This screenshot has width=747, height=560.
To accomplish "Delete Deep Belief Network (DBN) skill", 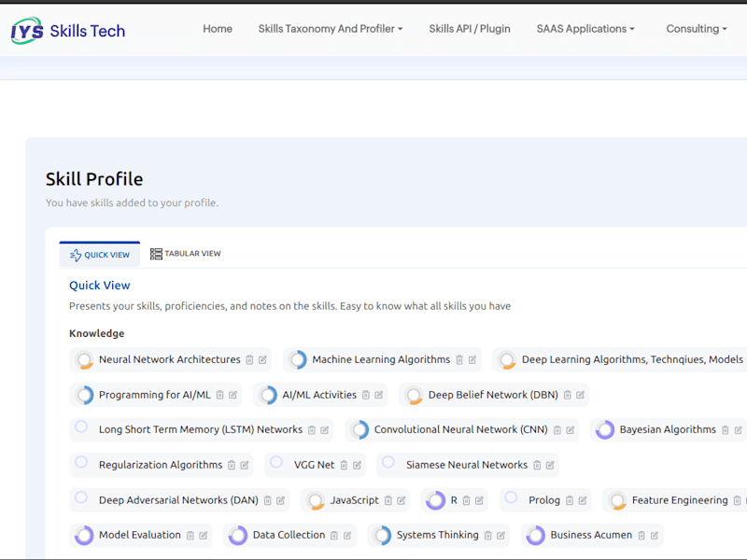I will (568, 395).
